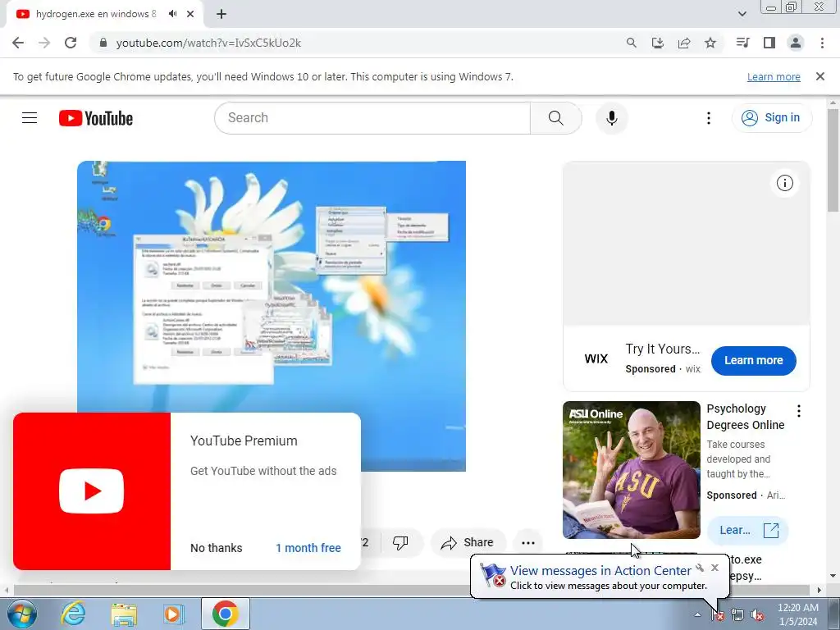Click the wrench icon in the Action Center balloon
The image size is (840, 630).
(x=700, y=568)
